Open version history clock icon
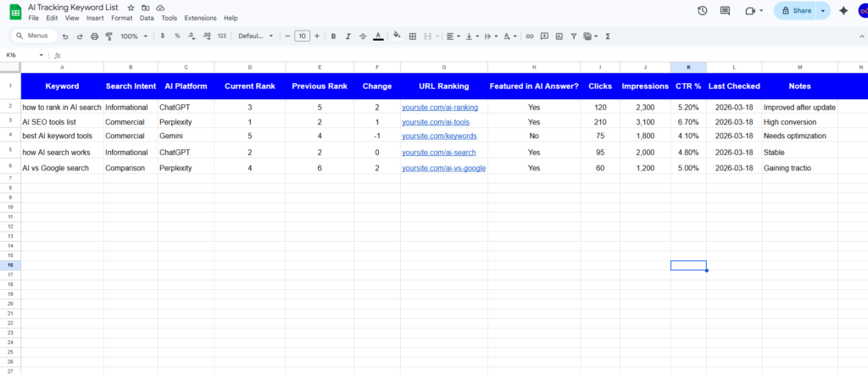This screenshot has width=868, height=374. [702, 10]
